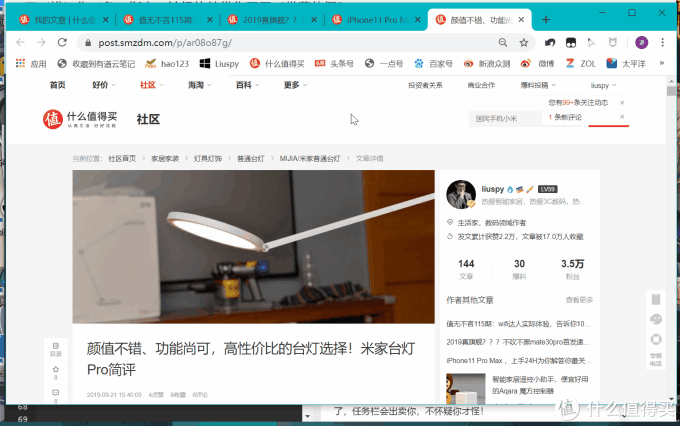Dismiss the 99+条关注动态 notification

tap(622, 103)
